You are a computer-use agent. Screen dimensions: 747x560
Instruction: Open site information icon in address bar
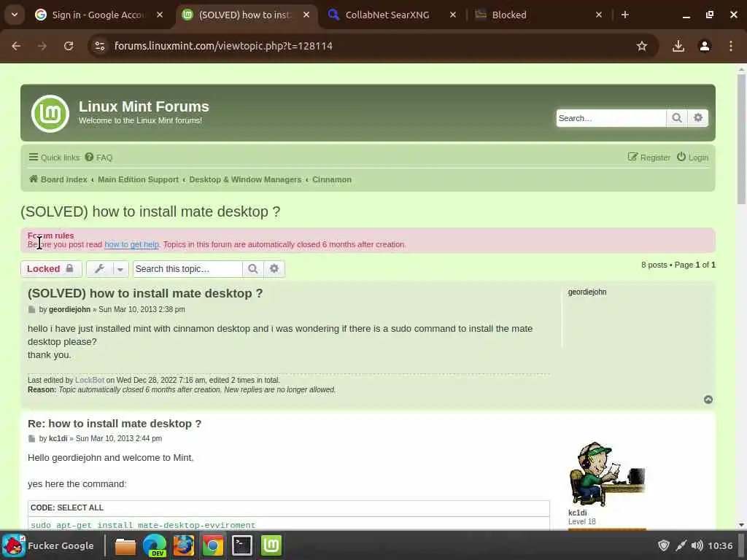(x=100, y=46)
